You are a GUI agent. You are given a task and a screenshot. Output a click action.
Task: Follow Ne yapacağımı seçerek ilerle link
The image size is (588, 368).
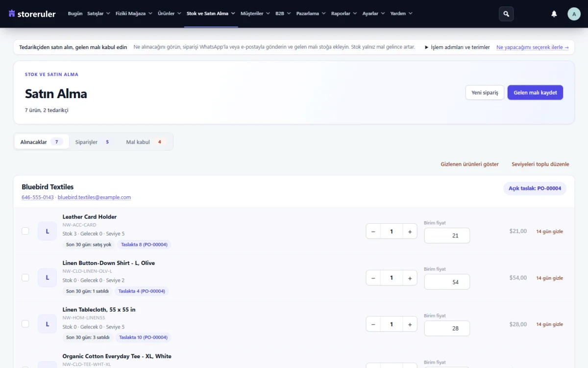533,47
